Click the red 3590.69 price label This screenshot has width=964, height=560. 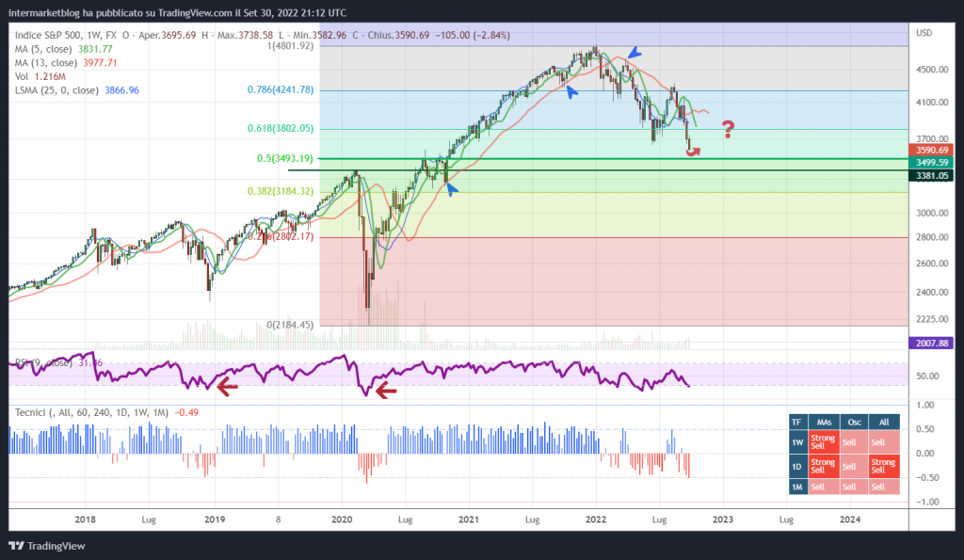[x=932, y=150]
